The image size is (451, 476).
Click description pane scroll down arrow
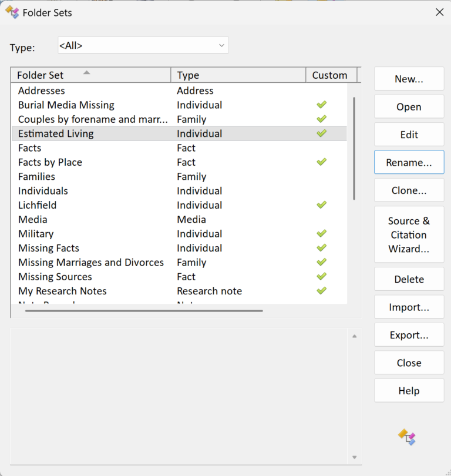pos(354,457)
